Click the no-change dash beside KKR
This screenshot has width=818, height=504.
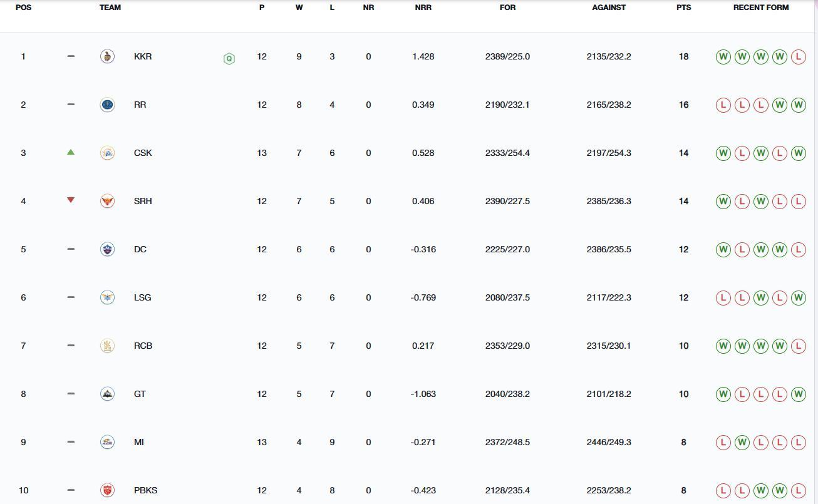[x=71, y=56]
